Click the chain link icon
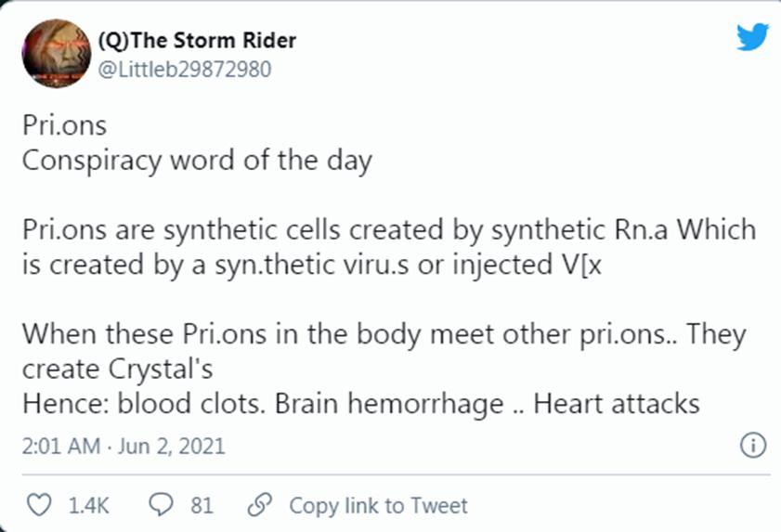Screen dimensions: 781x532 (x=258, y=505)
